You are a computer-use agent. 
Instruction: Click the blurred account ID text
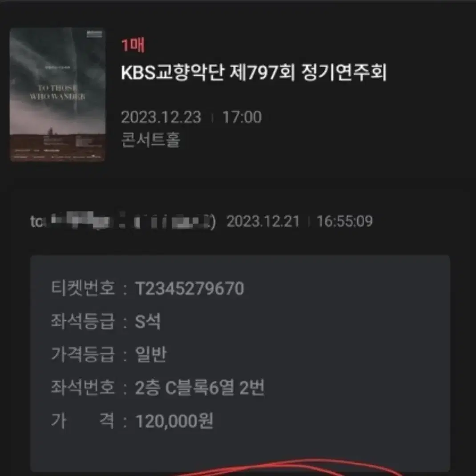(123, 221)
